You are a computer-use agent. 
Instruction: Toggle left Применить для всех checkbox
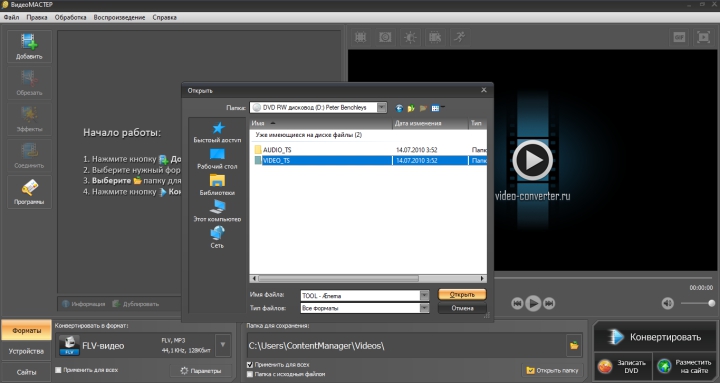[x=58, y=370]
